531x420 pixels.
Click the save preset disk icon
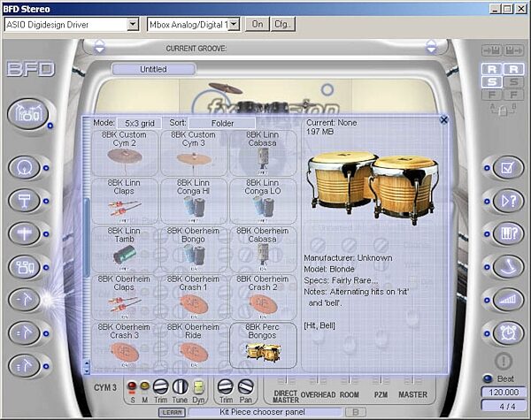[x=513, y=50]
